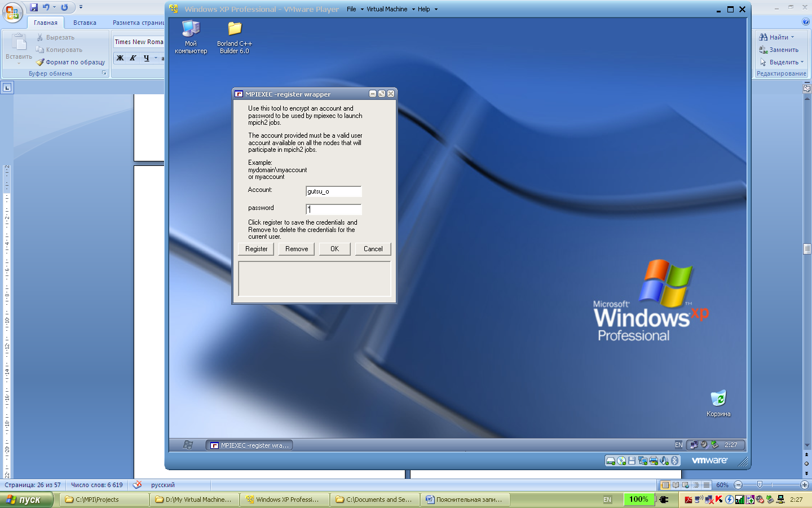812x508 pixels.
Task: Click the Register button
Action: (257, 249)
